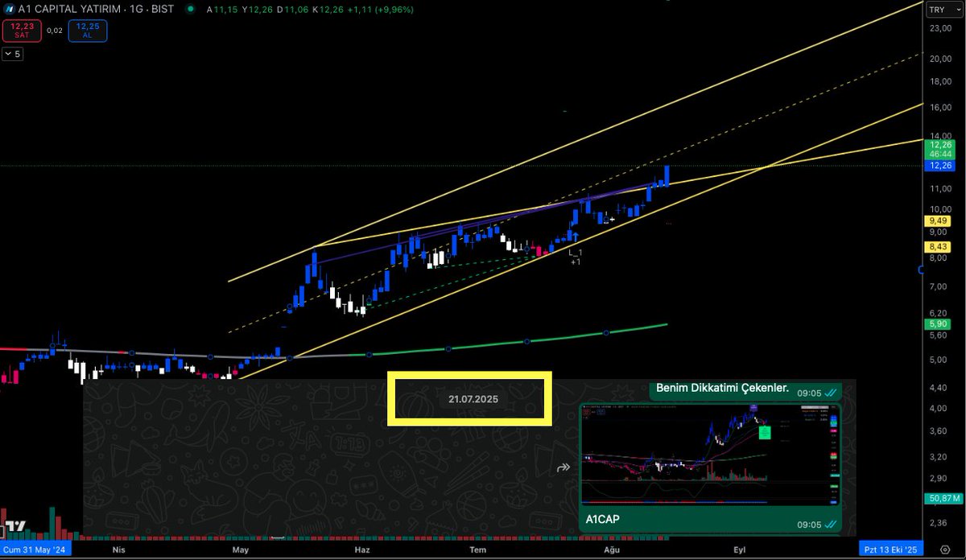The image size is (966, 560).
Task: Click the latest tall blue candle
Action: pos(667,176)
